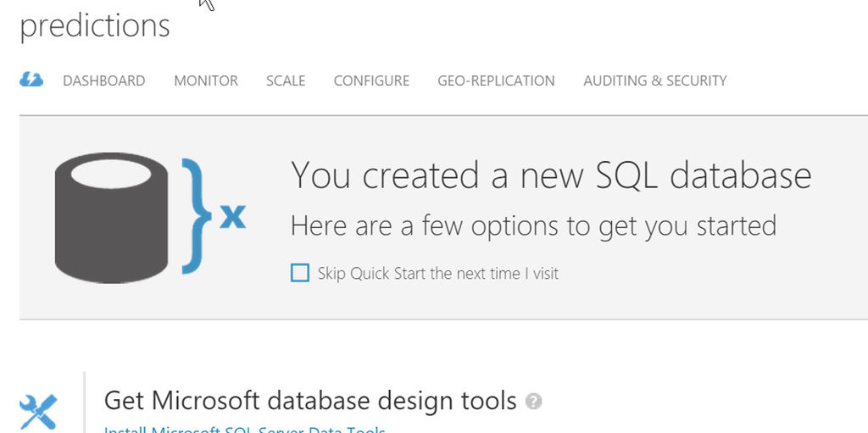The image size is (868, 433).
Task: Switch to the DASHBOARD tab
Action: [103, 80]
